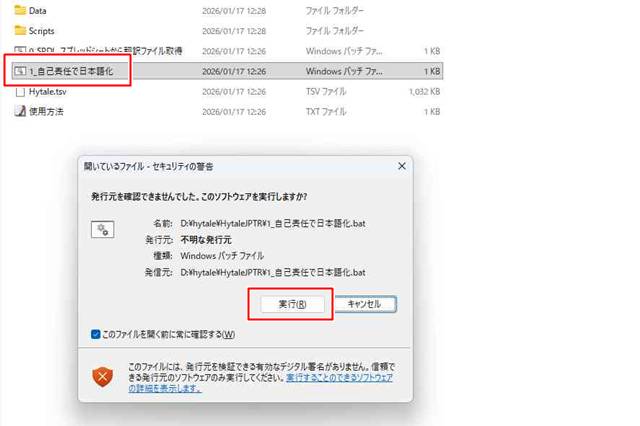Click the 発信元 file path in dialog
The width and height of the screenshot is (640, 426).
pos(273,272)
